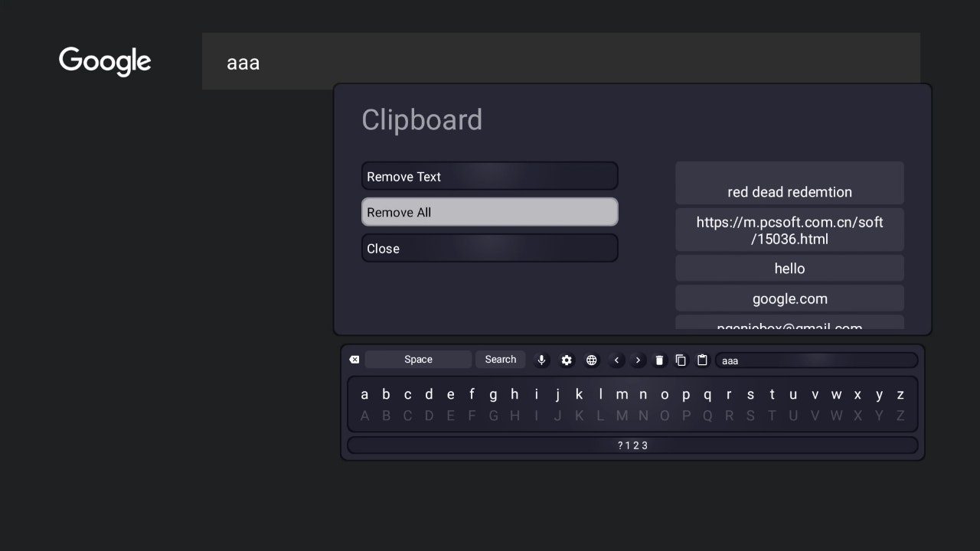Viewport: 980px width, 551px height.
Task: Tap the lowercase g key
Action: pyautogui.click(x=493, y=395)
